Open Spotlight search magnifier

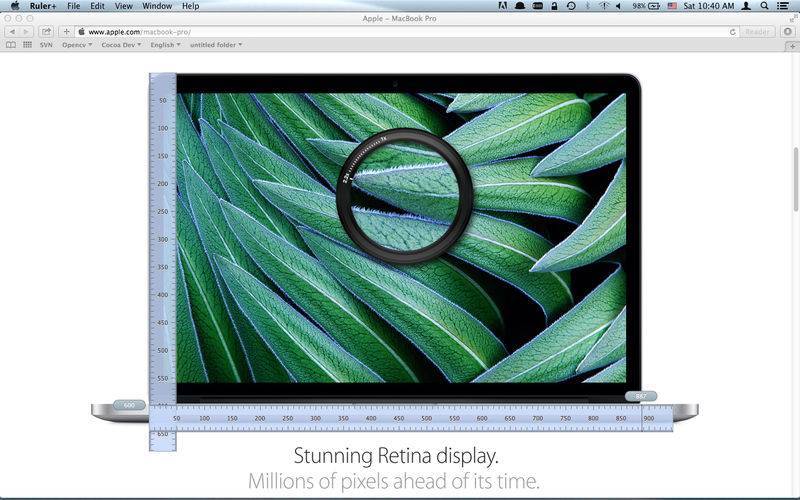[x=764, y=6]
